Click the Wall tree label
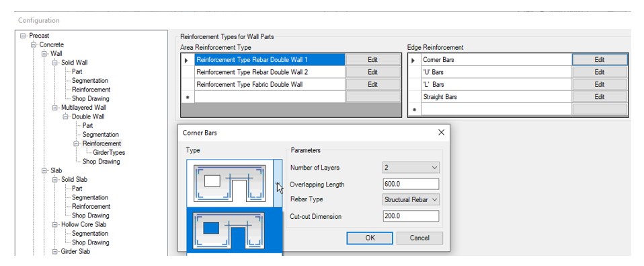The image size is (644, 266). 56,54
